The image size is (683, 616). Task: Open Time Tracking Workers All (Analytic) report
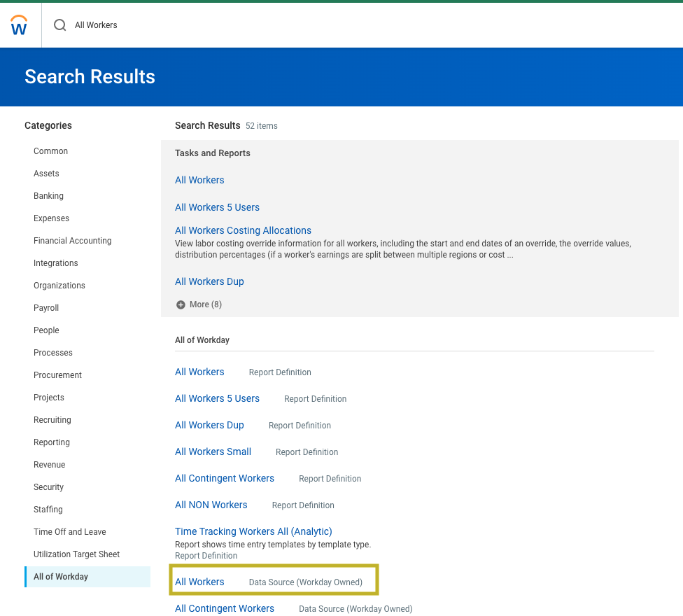point(253,531)
